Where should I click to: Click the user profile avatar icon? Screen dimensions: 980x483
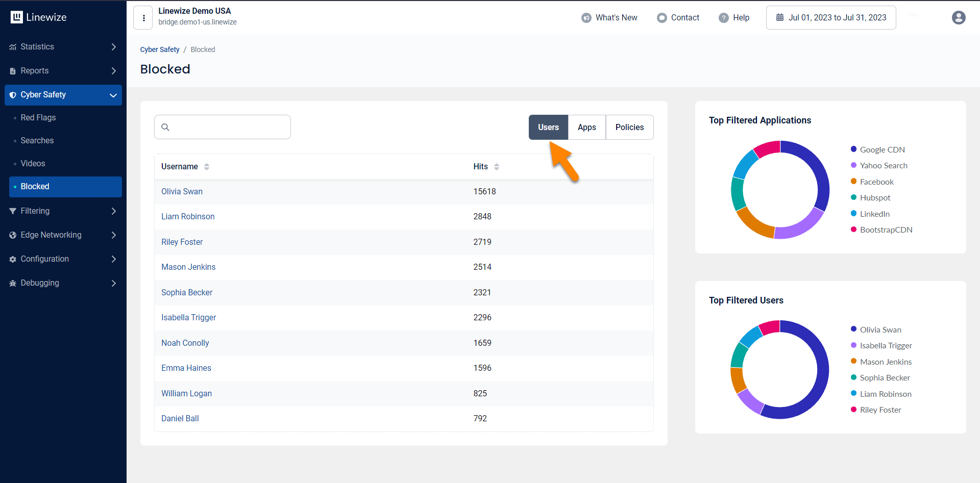point(958,17)
